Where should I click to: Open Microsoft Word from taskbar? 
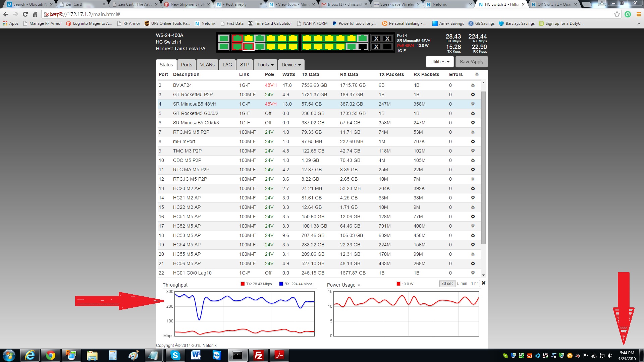click(196, 355)
